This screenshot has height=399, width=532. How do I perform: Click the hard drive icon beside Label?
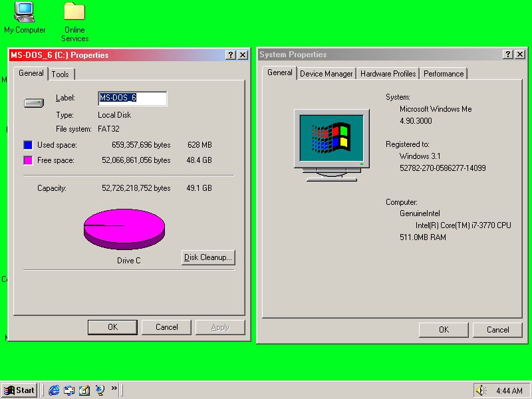(34, 102)
